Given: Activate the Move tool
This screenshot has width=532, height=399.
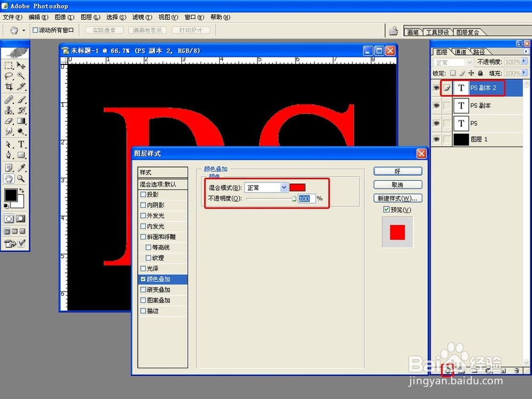Looking at the screenshot, I should coord(20,64).
